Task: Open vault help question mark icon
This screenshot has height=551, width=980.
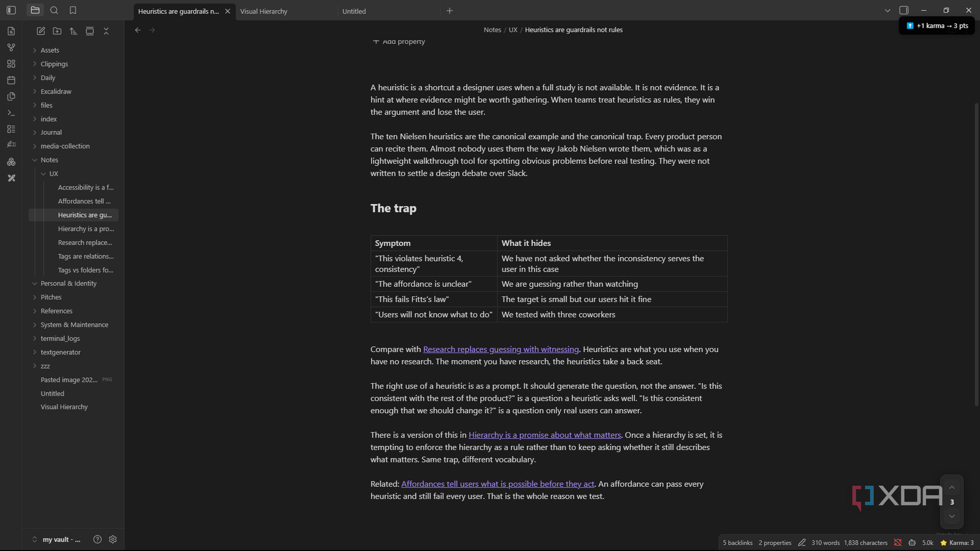Action: (x=97, y=539)
